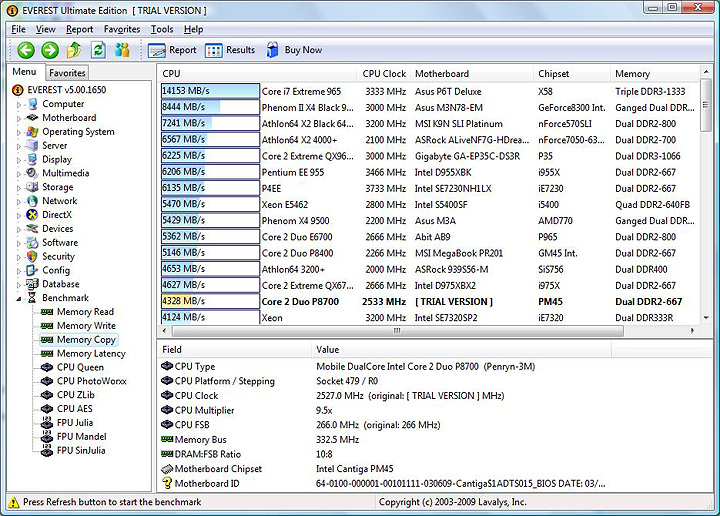Select Memory Write benchmark
This screenshot has height=516, width=720.
click(86, 326)
